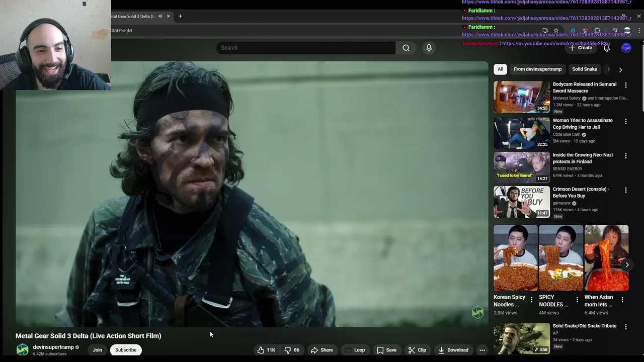
Task: Click the Share button
Action: click(321, 350)
